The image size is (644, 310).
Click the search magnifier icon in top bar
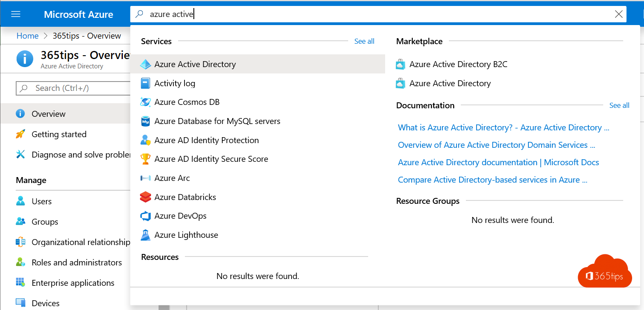point(139,14)
